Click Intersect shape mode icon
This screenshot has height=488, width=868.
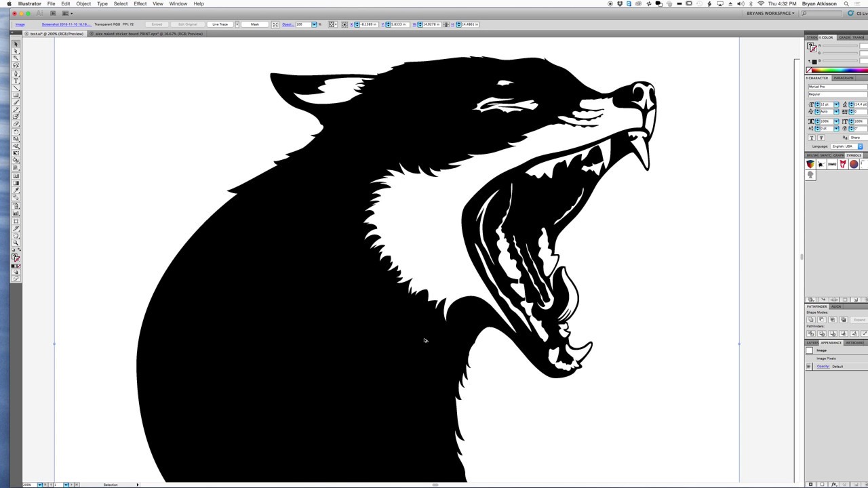(833, 320)
